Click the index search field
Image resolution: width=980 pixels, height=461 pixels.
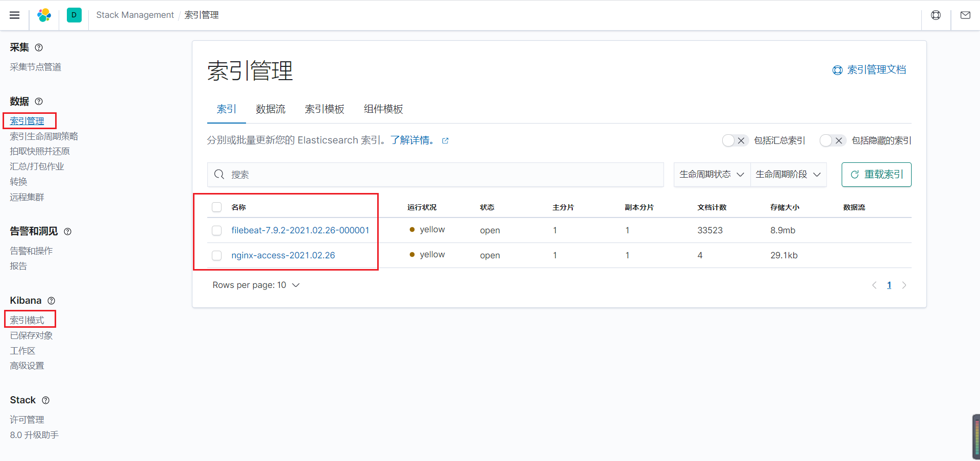435,175
